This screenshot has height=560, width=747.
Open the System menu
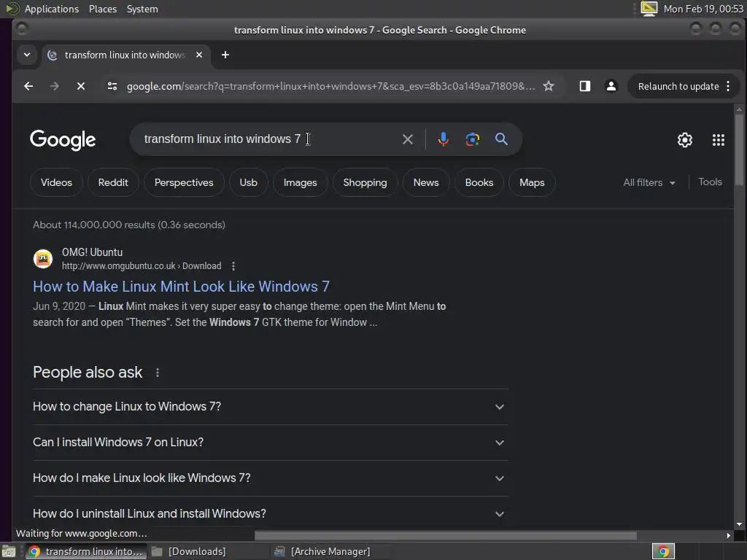click(142, 9)
